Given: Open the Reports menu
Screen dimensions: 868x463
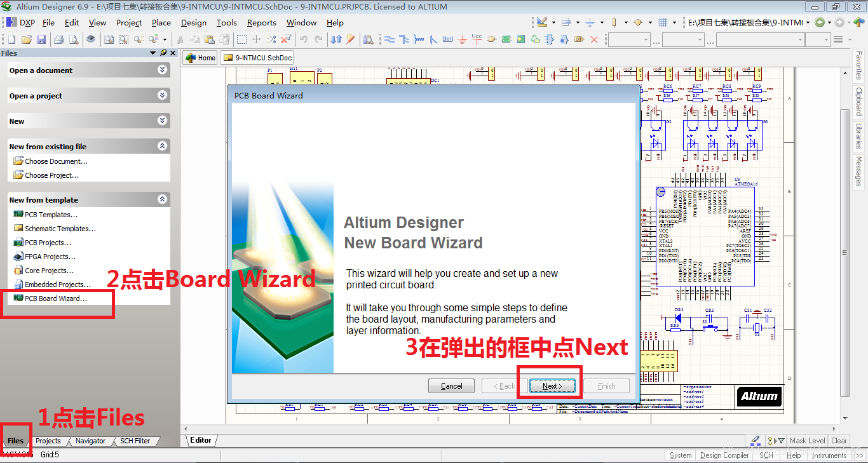Looking at the screenshot, I should (262, 22).
